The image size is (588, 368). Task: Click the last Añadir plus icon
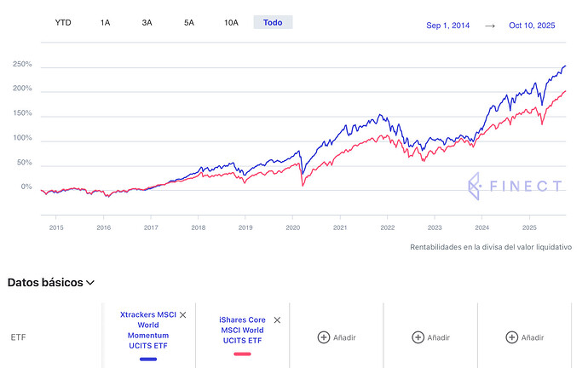[511, 337]
